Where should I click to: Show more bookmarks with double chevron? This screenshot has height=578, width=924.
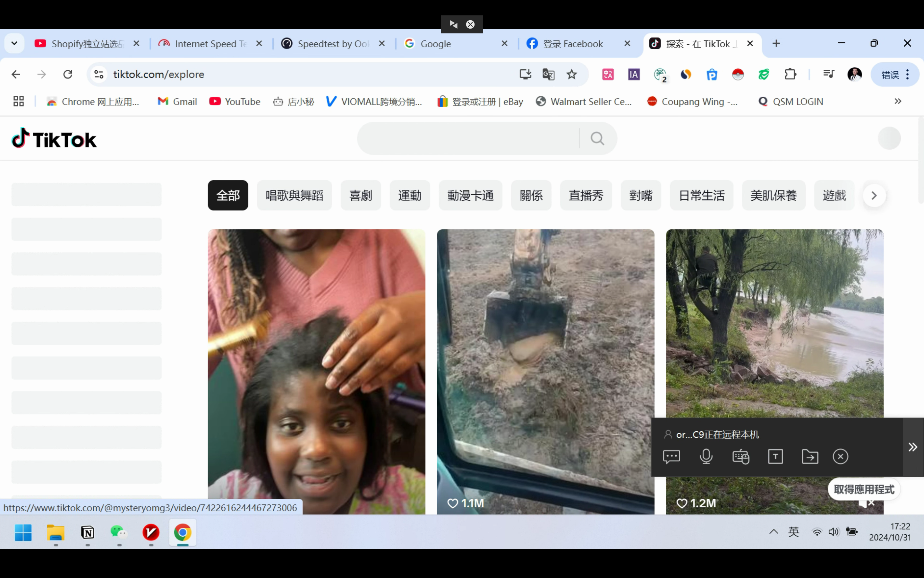coord(898,101)
